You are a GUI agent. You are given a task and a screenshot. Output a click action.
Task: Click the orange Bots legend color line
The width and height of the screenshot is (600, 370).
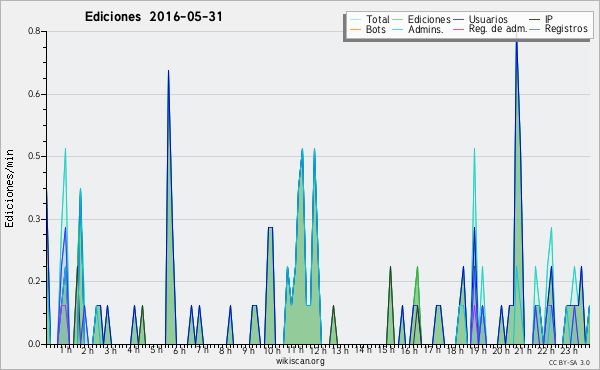[355, 29]
